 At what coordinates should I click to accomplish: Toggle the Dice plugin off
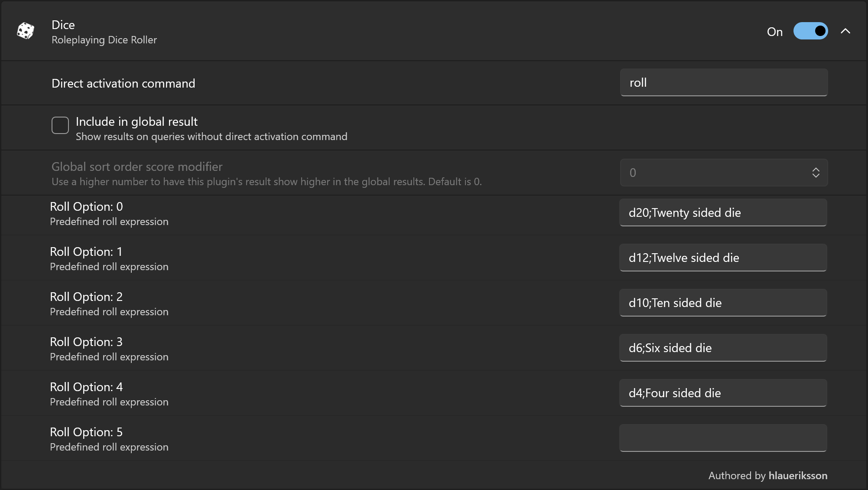click(x=810, y=31)
